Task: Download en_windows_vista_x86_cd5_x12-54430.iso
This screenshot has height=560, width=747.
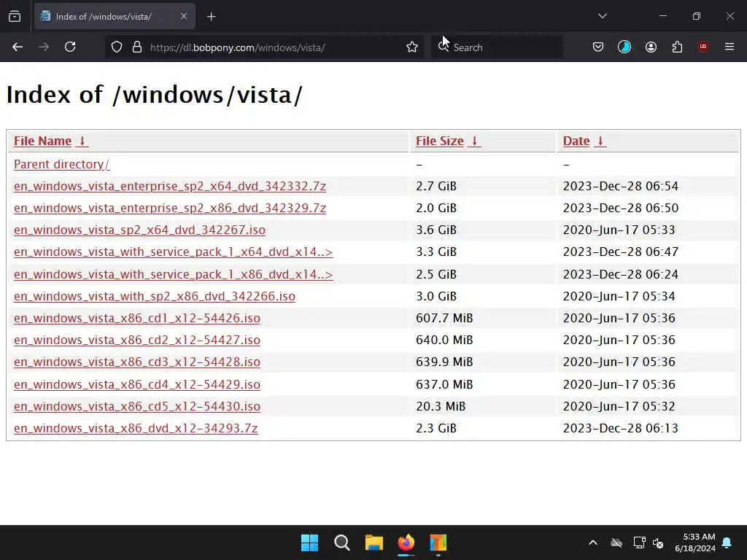Action: click(x=137, y=406)
